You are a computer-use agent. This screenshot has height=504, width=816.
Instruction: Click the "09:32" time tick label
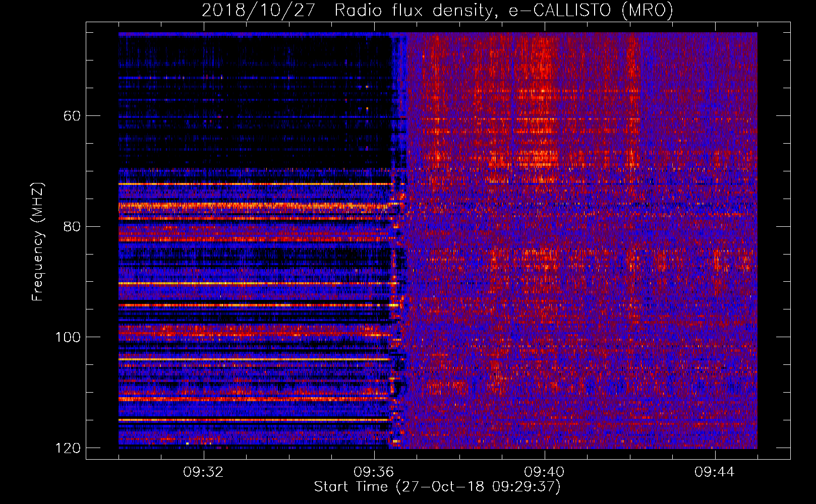[x=203, y=472]
